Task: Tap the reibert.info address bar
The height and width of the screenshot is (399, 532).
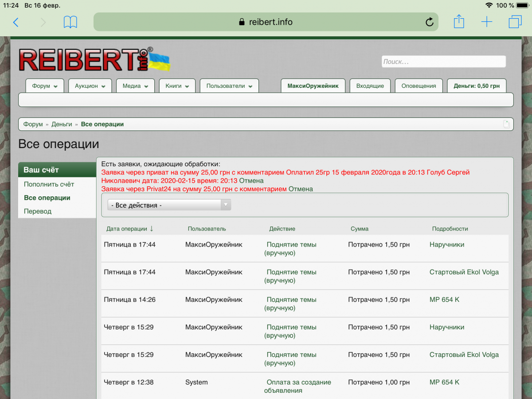Action: pyautogui.click(x=265, y=22)
